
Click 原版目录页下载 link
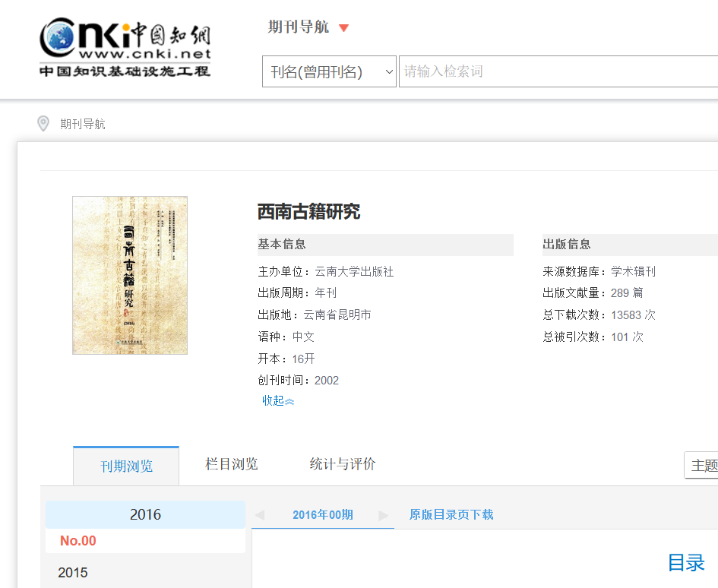point(451,514)
